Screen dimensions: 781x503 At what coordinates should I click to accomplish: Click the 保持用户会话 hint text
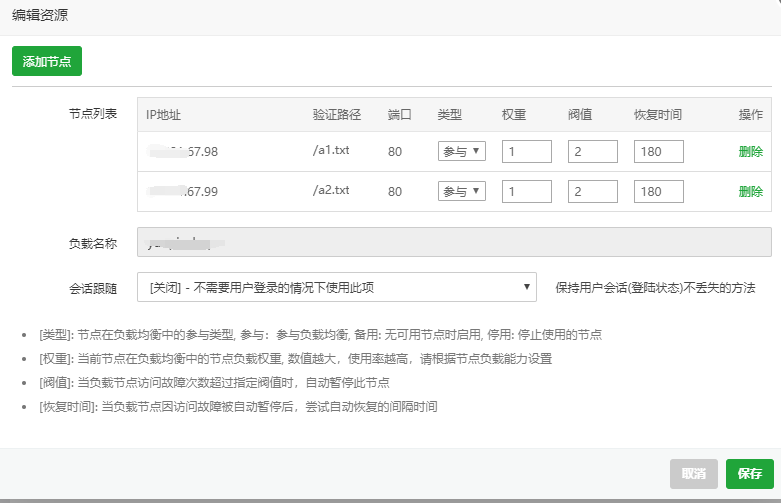tap(655, 287)
